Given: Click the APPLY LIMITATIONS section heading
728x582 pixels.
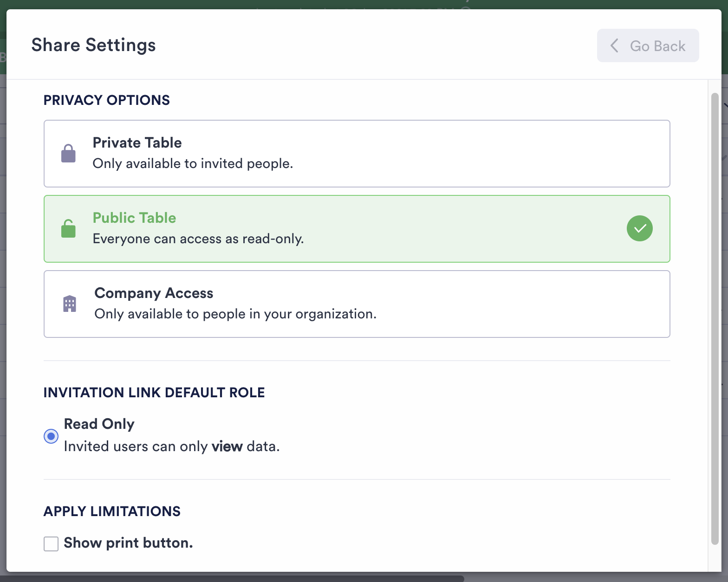Looking at the screenshot, I should point(112,511).
